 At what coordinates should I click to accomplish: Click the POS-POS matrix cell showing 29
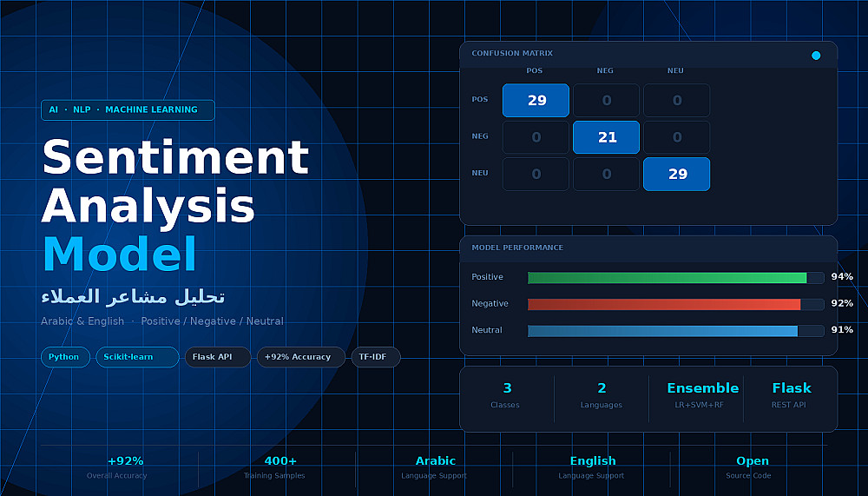(x=536, y=100)
